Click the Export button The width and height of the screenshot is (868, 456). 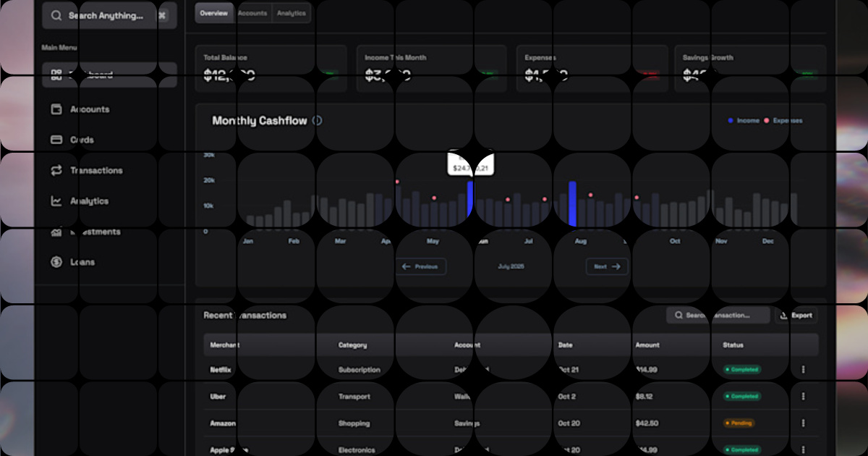pos(796,315)
